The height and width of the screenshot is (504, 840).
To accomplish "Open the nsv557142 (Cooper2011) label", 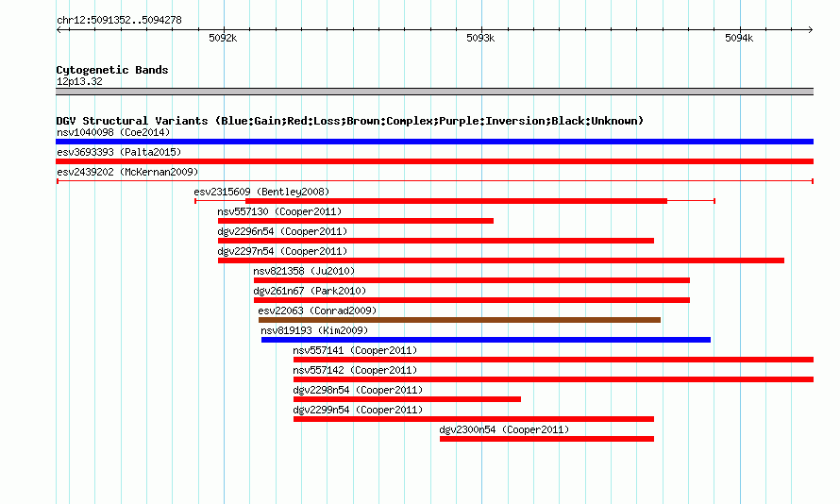I will pyautogui.click(x=355, y=370).
